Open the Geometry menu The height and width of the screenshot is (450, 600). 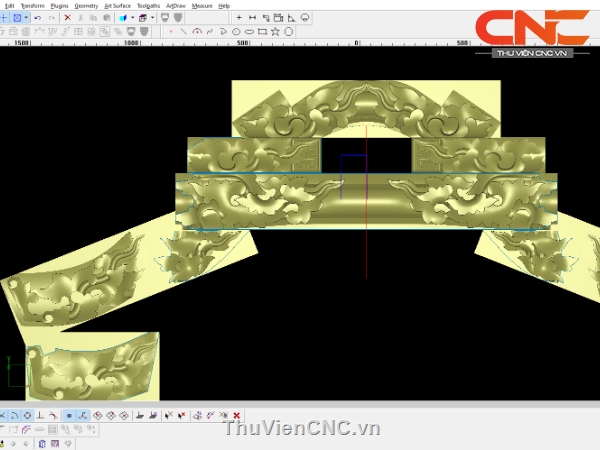(86, 5)
